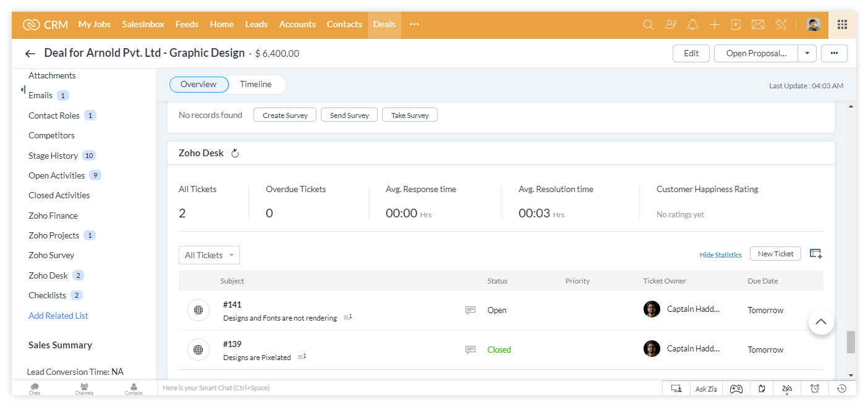Collapse the related list sidebar
This screenshot has width=868, height=407.
pos(23,90)
